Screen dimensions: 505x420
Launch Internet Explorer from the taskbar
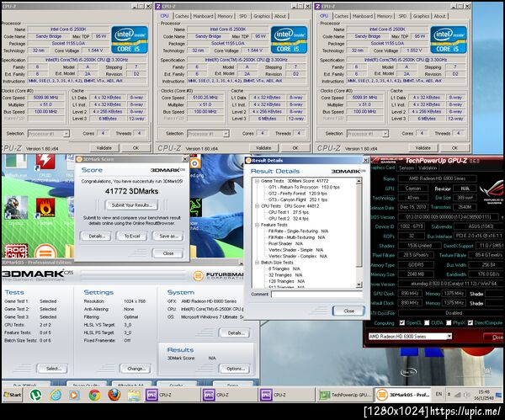click(56, 395)
